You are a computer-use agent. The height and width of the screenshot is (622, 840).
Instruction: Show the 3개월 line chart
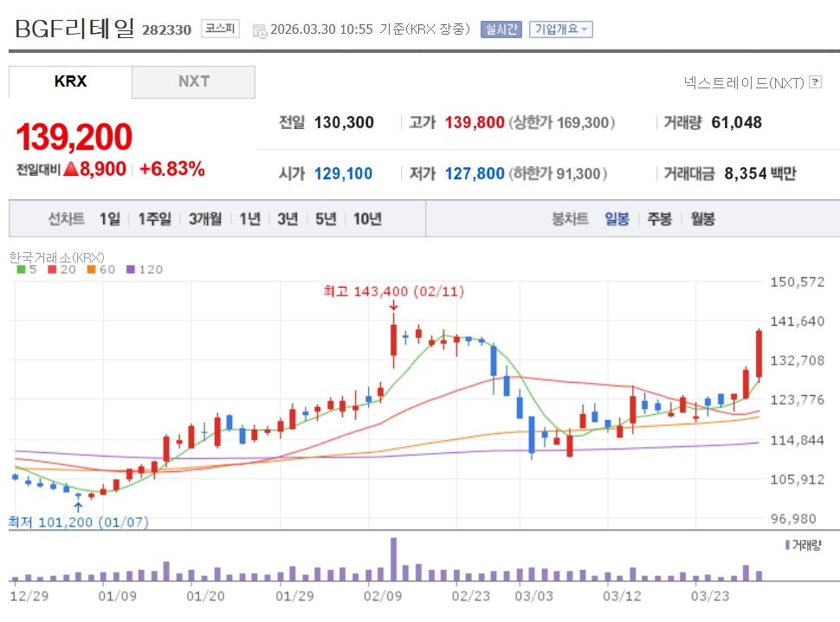tap(205, 219)
